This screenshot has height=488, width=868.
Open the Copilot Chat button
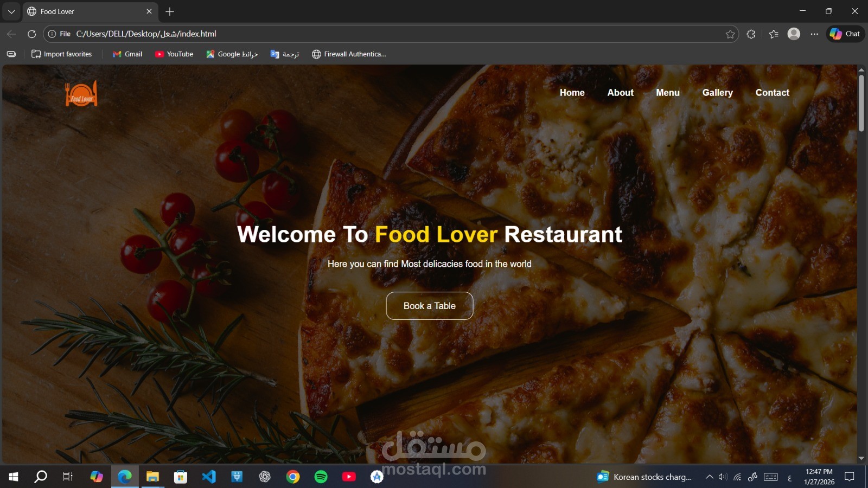[x=845, y=34]
